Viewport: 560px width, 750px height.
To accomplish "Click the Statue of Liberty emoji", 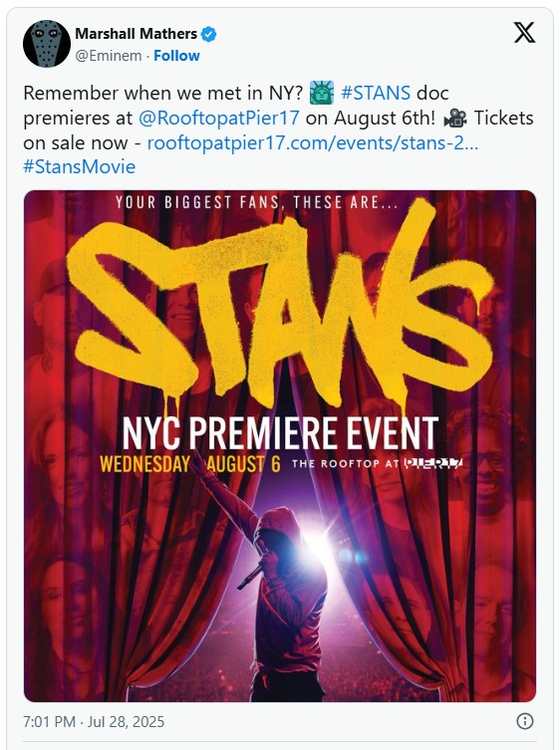I will pos(322,93).
